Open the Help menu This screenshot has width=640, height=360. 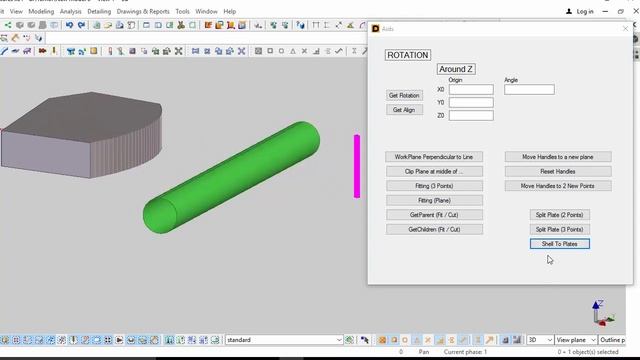230,11
